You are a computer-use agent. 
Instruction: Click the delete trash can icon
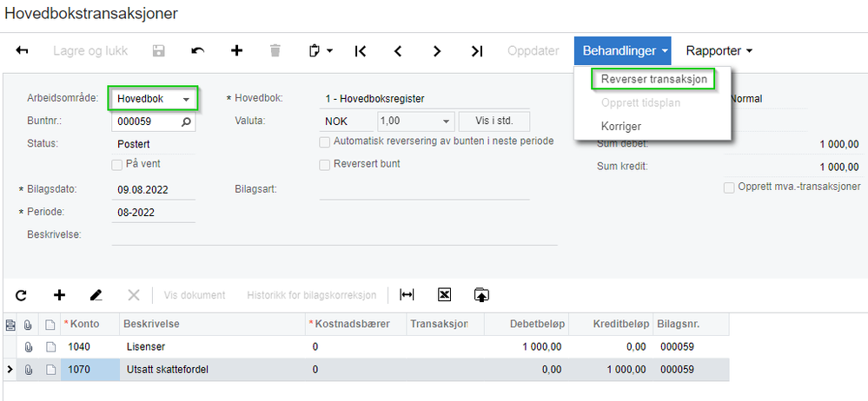[275, 51]
